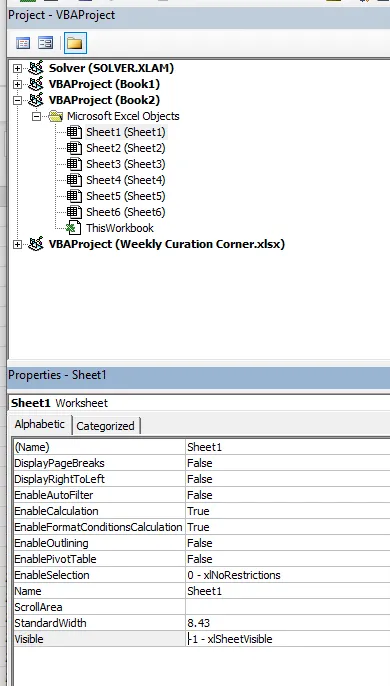The width and height of the screenshot is (390, 686).
Task: Select the Solver (SOLVER.XLAM) project icon
Action: pos(36,68)
